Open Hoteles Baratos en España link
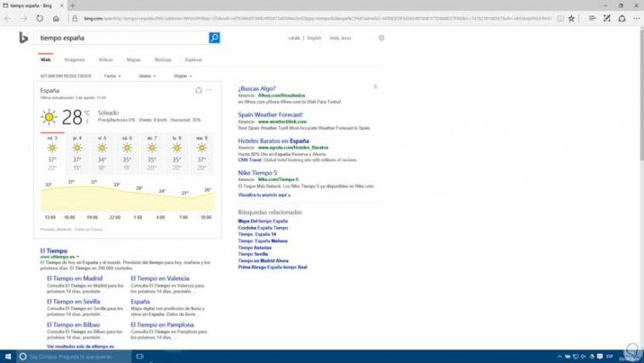 (274, 141)
